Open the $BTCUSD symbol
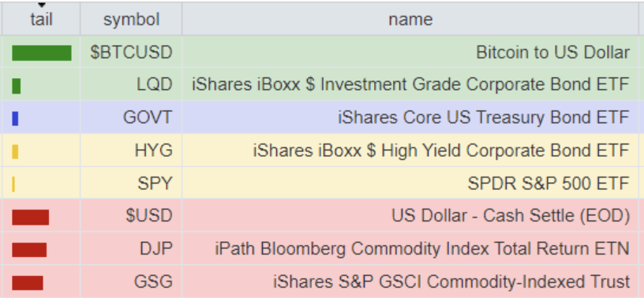 pyautogui.click(x=131, y=53)
